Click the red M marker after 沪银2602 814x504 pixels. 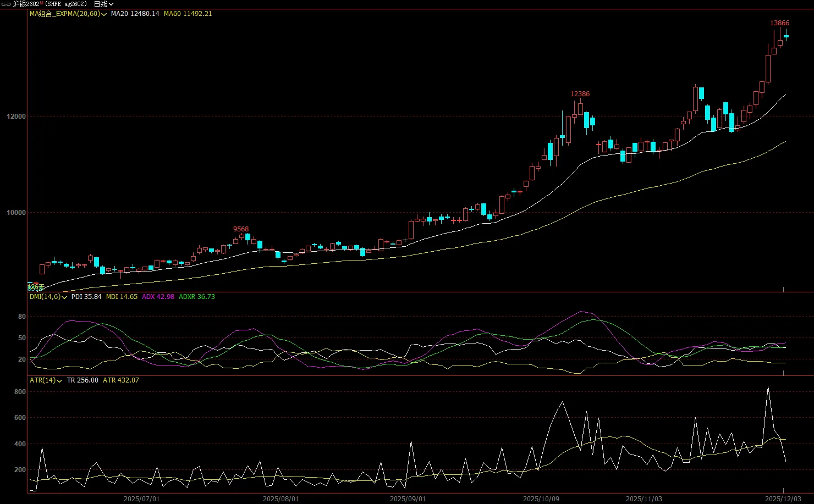click(41, 3)
